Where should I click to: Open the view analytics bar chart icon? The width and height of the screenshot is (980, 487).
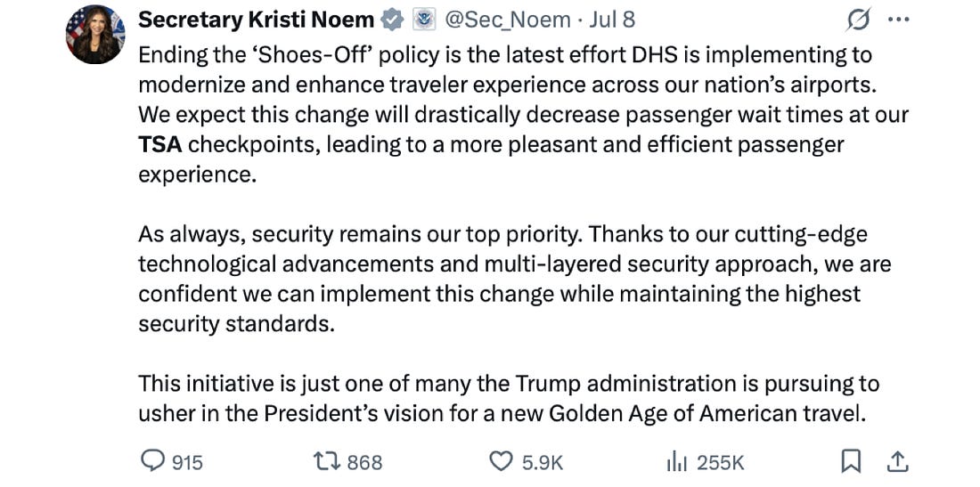[x=676, y=461]
